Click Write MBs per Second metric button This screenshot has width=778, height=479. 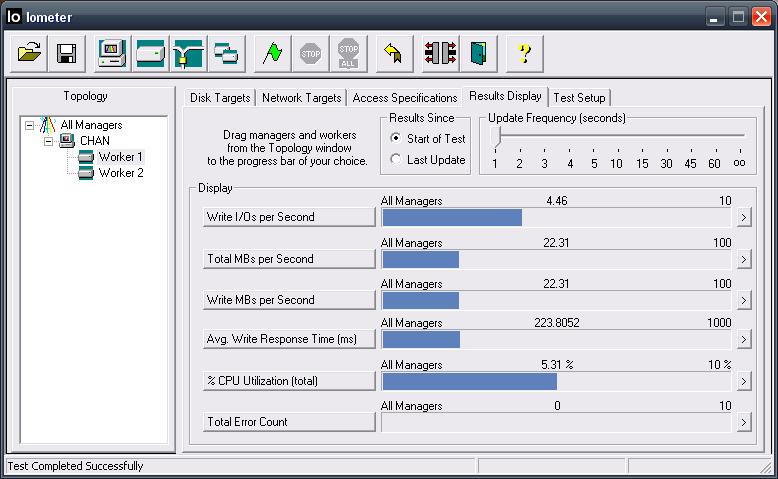(289, 300)
